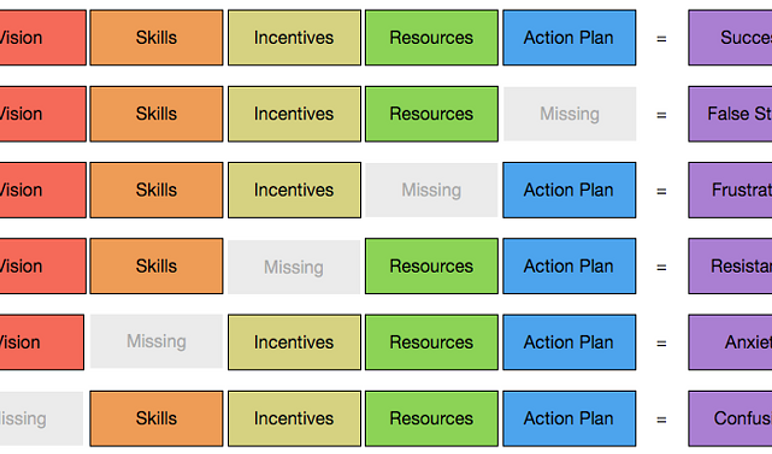Click the purple Frustration result box
This screenshot has height=454, width=772.
click(730, 190)
